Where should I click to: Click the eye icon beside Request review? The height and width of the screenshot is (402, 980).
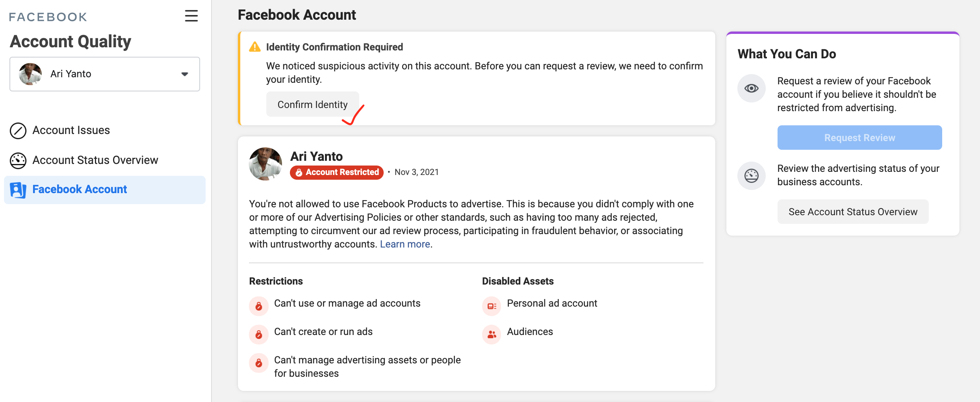pyautogui.click(x=751, y=88)
